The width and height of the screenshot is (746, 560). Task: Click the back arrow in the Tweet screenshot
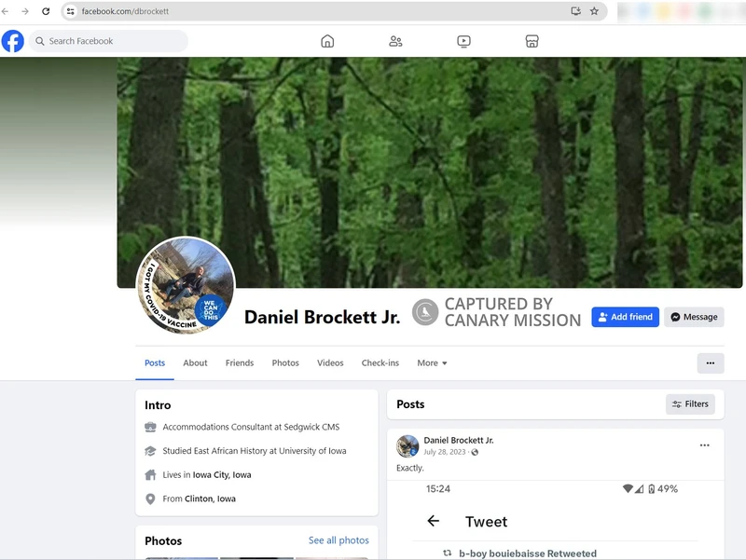[433, 521]
